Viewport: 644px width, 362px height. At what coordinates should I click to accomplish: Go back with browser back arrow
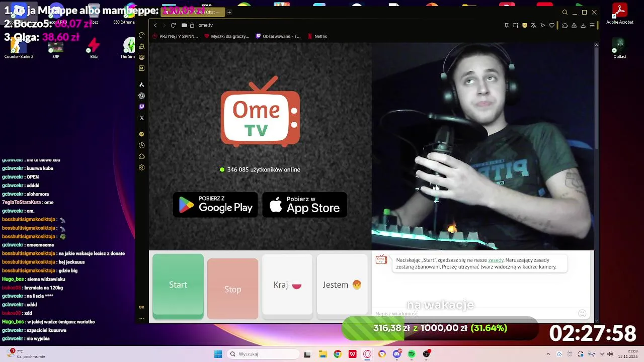point(155,25)
